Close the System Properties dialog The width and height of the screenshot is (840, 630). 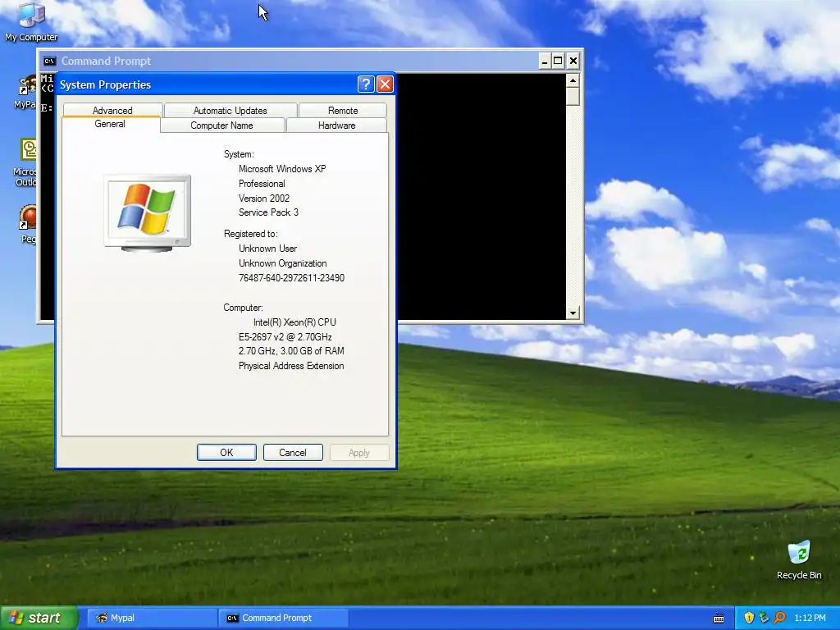(x=386, y=84)
